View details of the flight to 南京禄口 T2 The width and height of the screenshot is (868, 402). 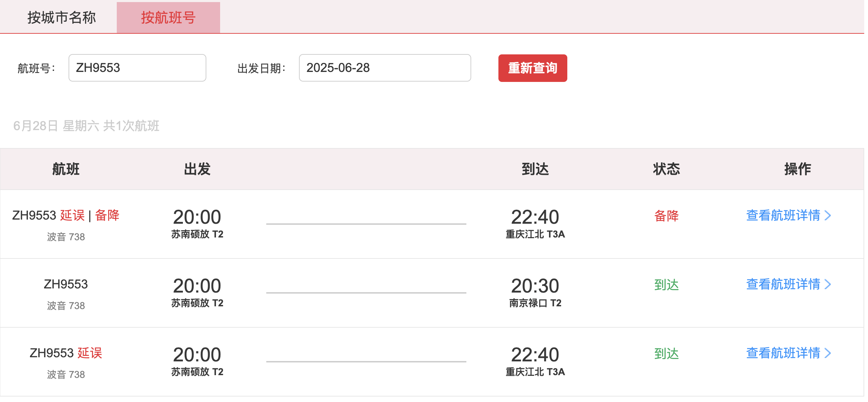[x=783, y=285]
